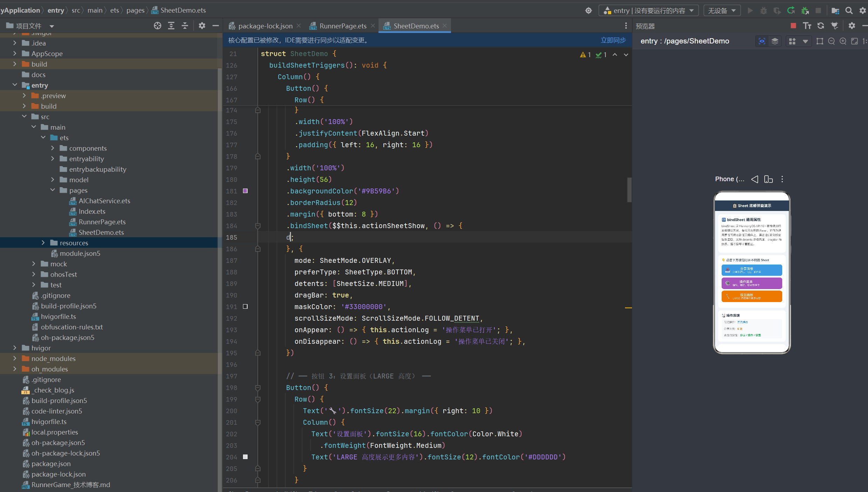Refresh the previewer

[x=821, y=26]
